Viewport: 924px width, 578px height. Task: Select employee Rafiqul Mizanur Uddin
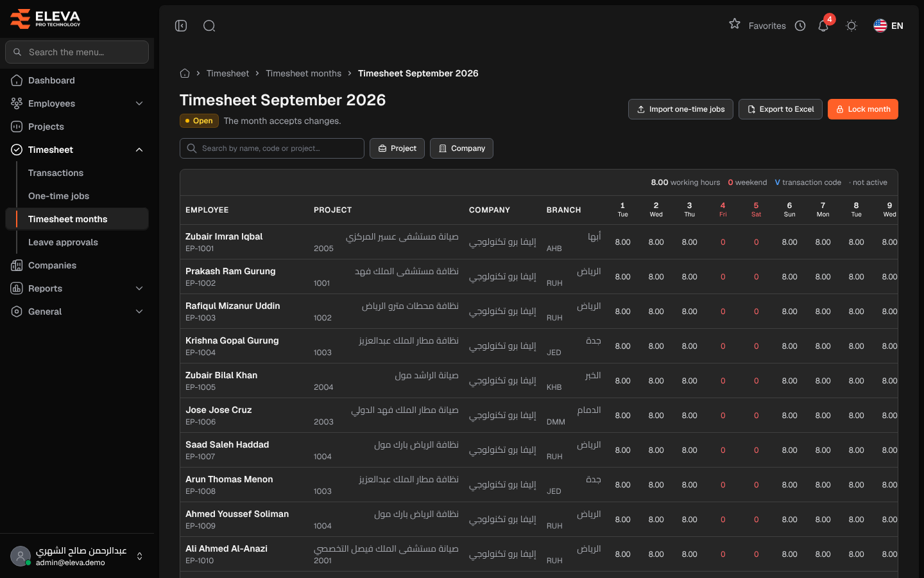point(232,306)
